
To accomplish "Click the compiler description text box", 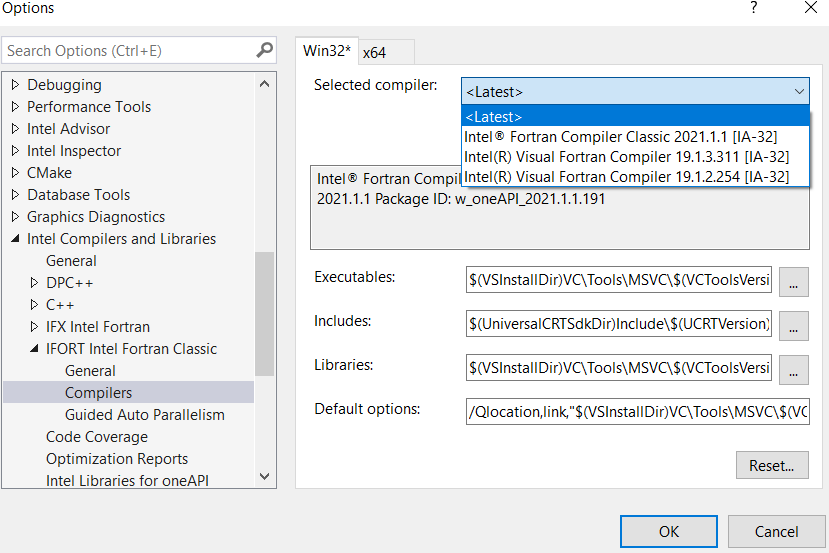I will click(x=559, y=207).
